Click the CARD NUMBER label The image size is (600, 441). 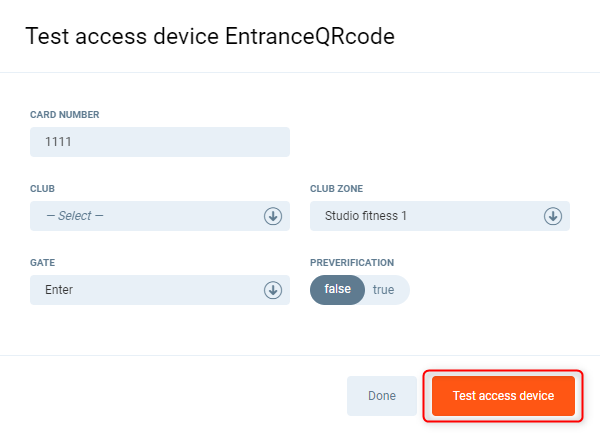click(65, 115)
